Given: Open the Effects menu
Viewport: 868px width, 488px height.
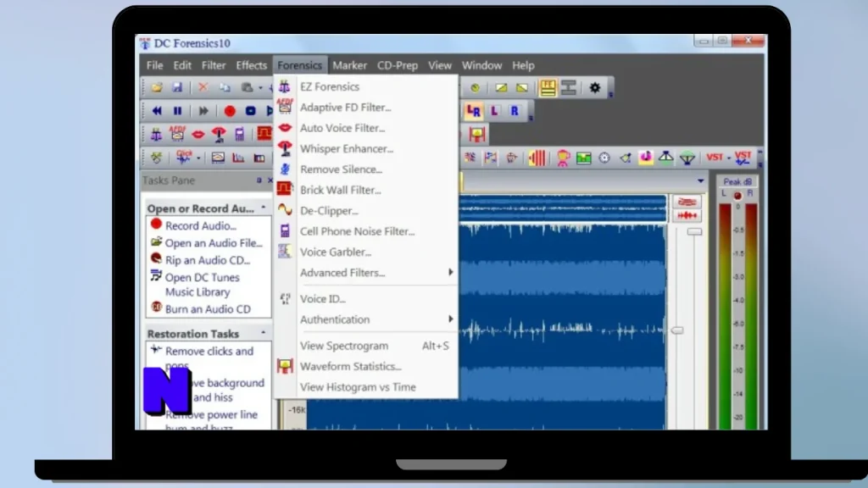Looking at the screenshot, I should [x=251, y=65].
